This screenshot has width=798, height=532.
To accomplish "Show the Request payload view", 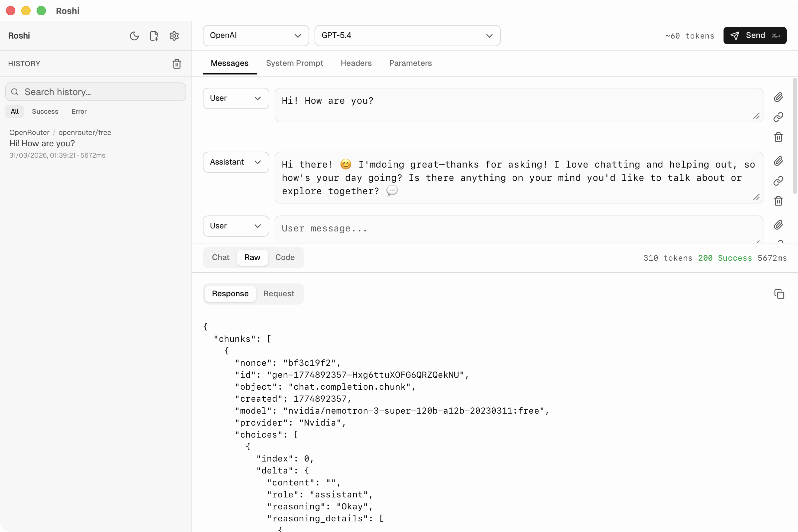I will [279, 294].
